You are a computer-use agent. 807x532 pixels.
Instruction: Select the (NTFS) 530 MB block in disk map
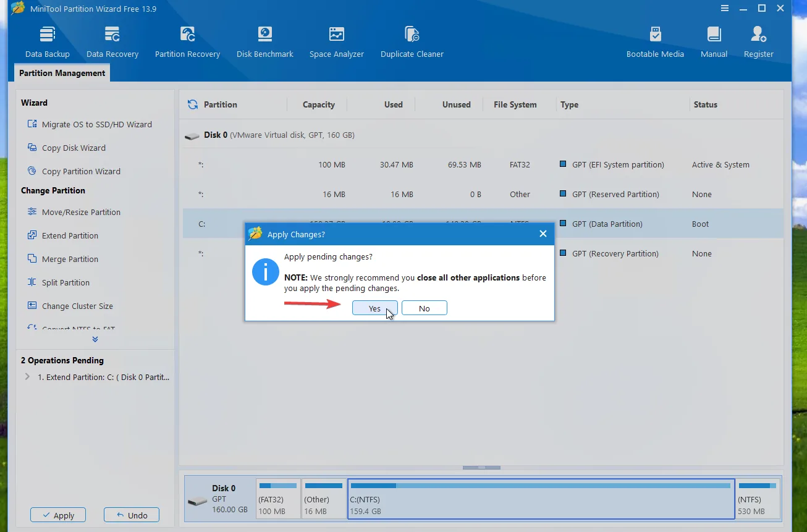point(758,499)
